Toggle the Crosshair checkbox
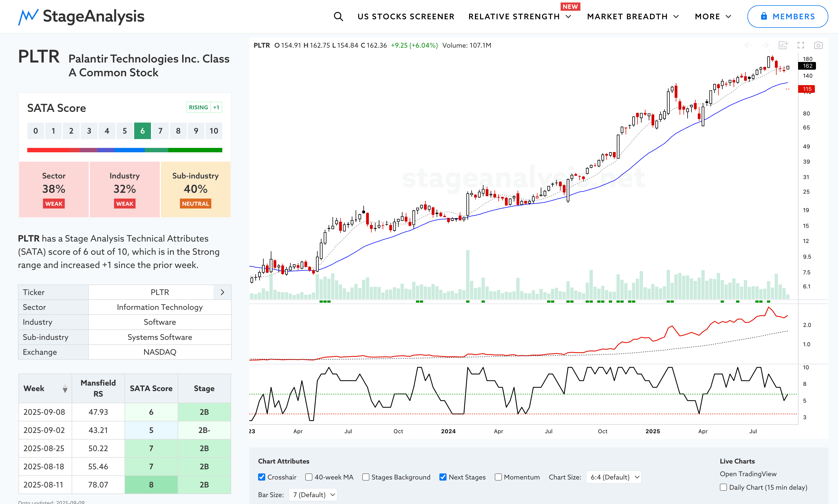 tap(261, 477)
